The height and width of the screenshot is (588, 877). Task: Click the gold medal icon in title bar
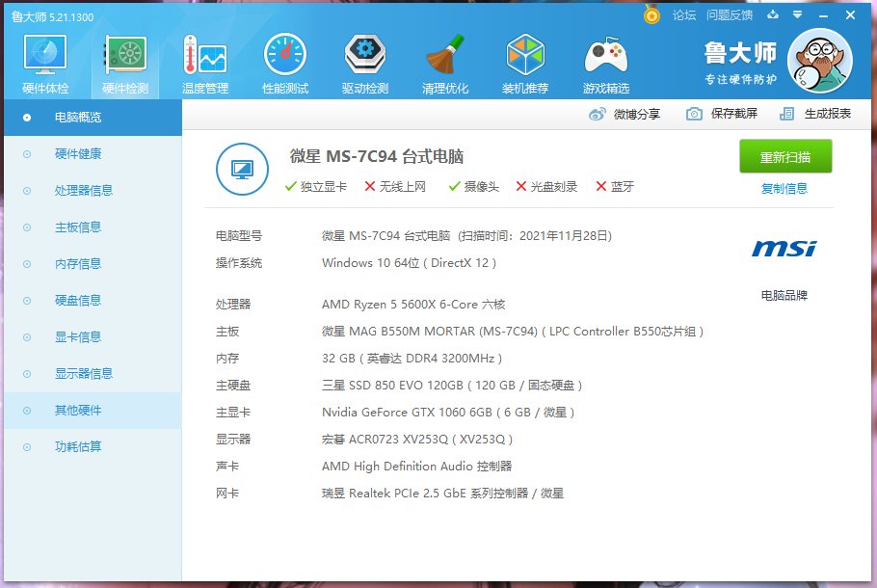(x=651, y=14)
